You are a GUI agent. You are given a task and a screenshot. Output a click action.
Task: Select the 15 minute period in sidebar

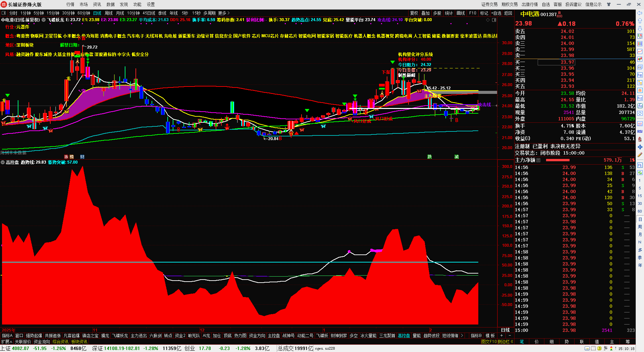click(x=640, y=196)
